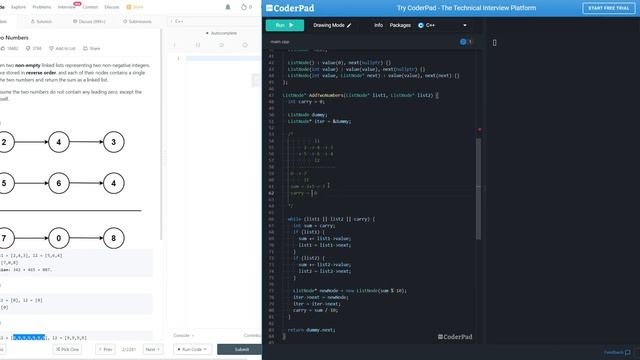Screen dimensions: 640x360
Task: Click the editor info icon in LeetCode
Action: tap(174, 45)
